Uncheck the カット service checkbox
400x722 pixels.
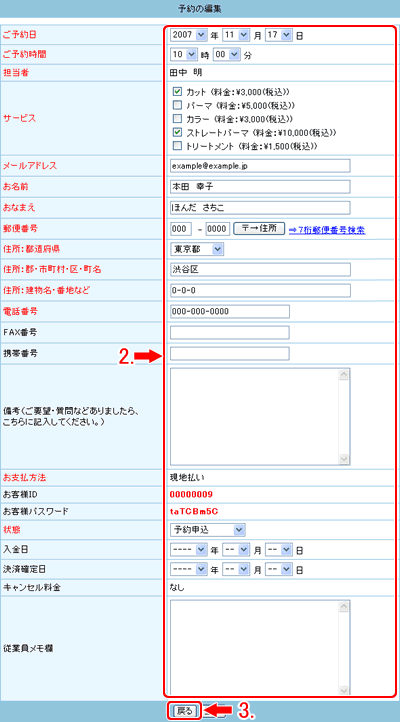pos(177,91)
